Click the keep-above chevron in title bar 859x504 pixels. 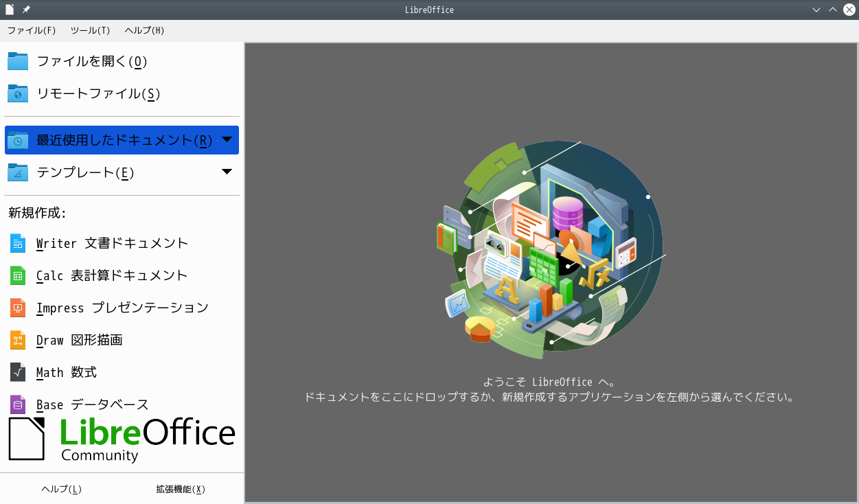833,10
